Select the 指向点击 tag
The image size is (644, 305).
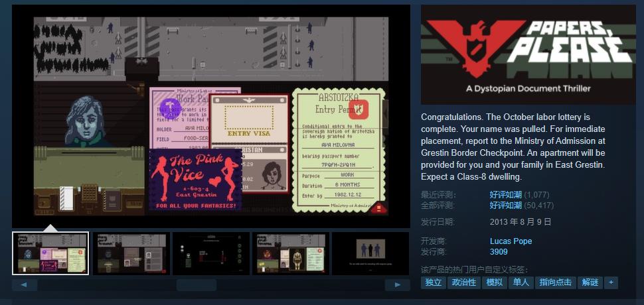click(x=555, y=282)
